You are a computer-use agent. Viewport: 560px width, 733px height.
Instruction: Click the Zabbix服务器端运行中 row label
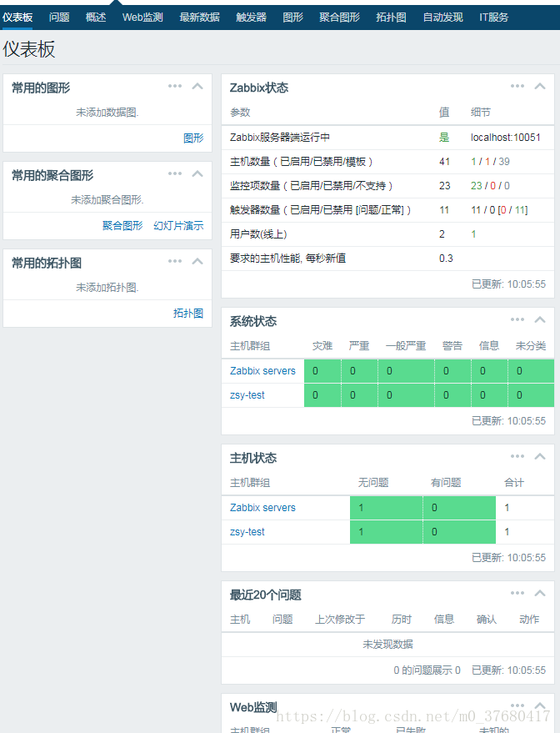(x=280, y=138)
